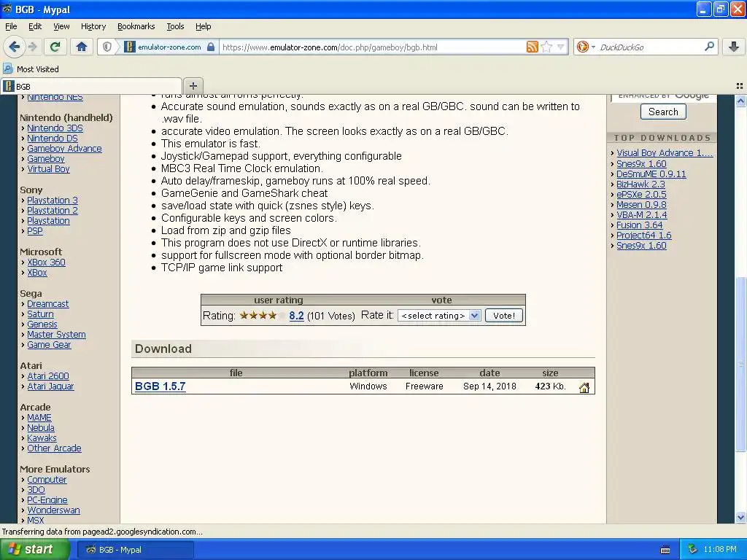Open the Downloads arrow button

(734, 47)
